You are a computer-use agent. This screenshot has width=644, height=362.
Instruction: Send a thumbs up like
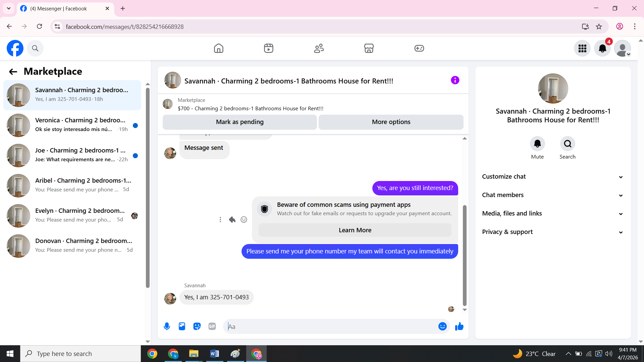tap(459, 326)
